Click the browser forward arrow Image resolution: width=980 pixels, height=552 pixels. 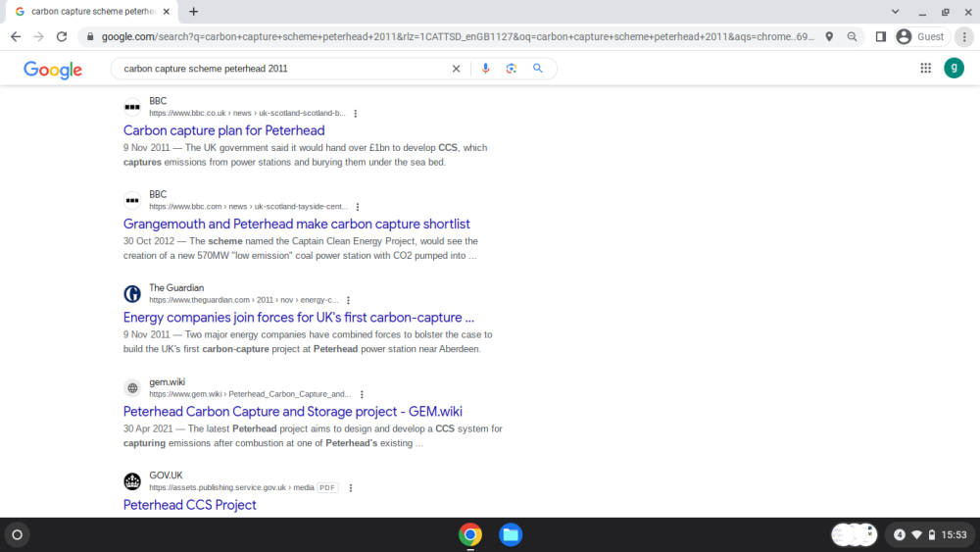pyautogui.click(x=39, y=37)
